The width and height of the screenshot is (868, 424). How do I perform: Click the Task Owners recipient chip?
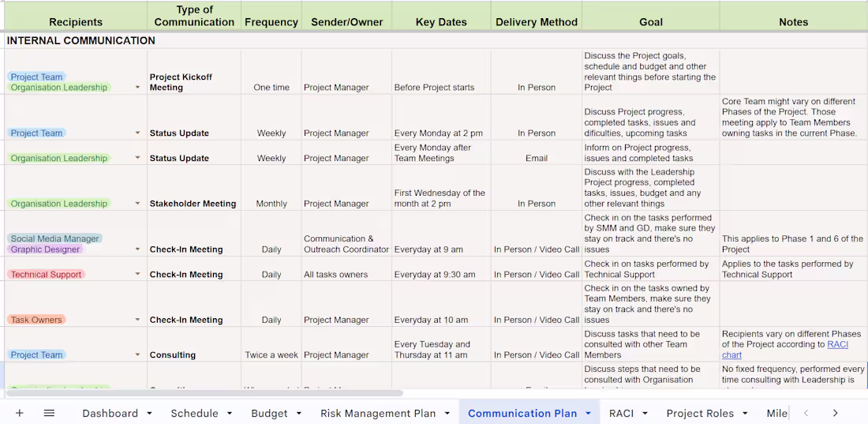(x=36, y=320)
